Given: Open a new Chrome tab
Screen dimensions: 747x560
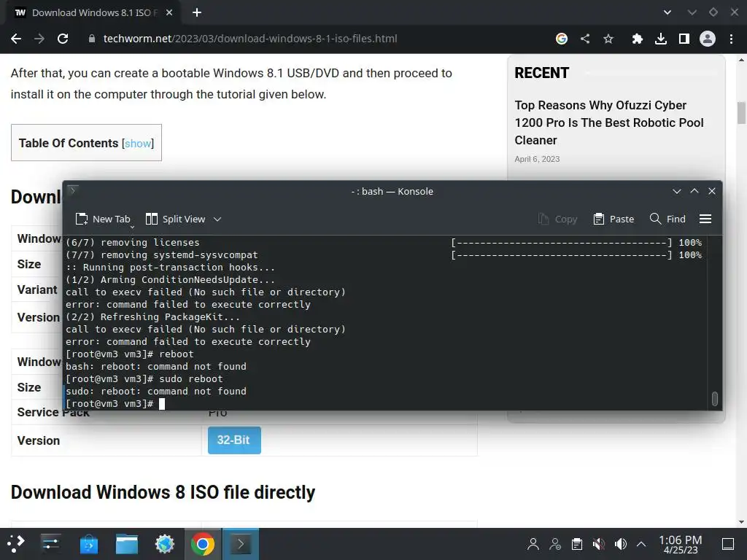Looking at the screenshot, I should 197,13.
